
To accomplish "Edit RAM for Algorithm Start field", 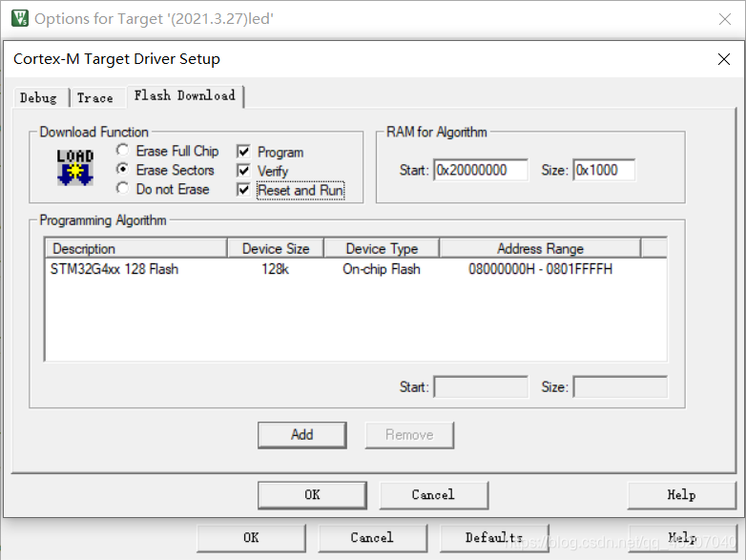I will [x=481, y=170].
